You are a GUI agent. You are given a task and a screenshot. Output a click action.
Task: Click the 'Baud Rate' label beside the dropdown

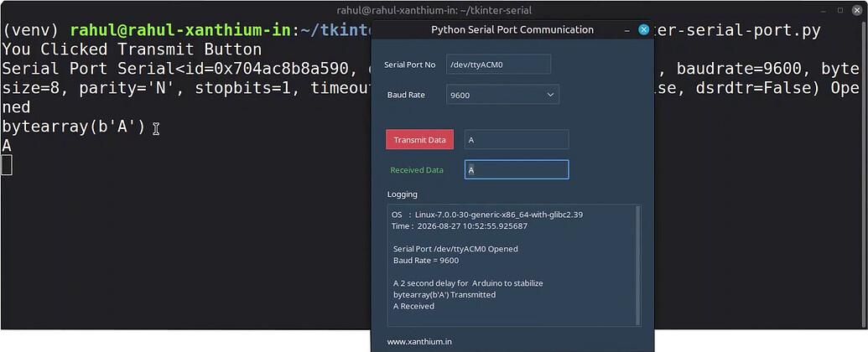[x=406, y=95]
